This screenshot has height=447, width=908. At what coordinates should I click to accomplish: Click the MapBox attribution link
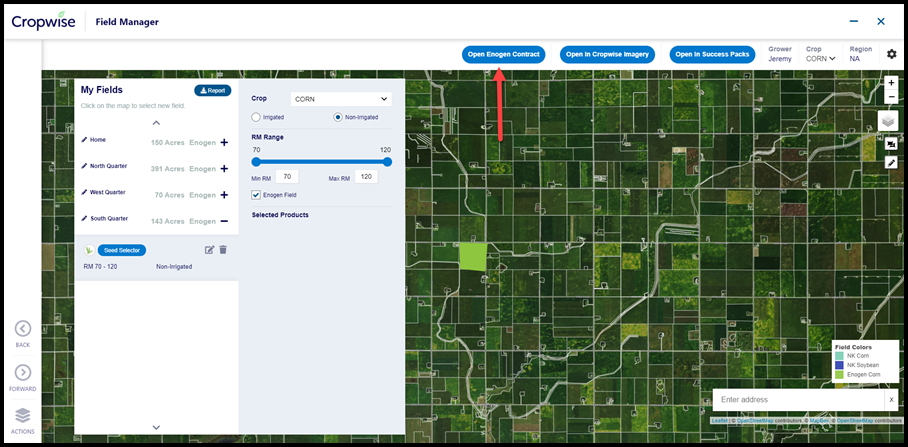pyautogui.click(x=819, y=420)
